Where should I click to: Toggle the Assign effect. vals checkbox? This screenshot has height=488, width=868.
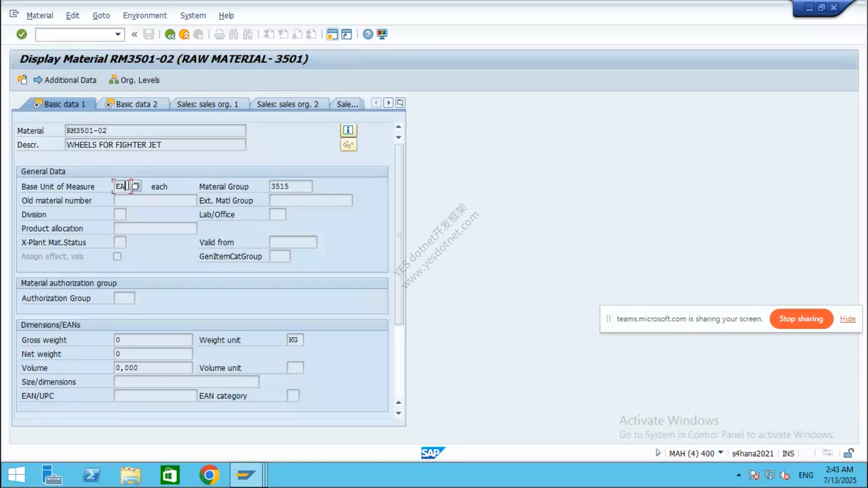tap(117, 256)
